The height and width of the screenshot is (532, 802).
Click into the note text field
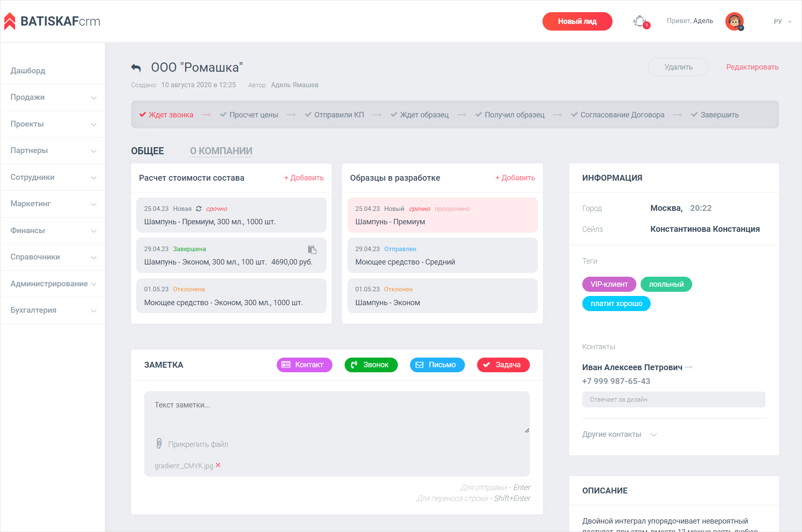tap(337, 411)
